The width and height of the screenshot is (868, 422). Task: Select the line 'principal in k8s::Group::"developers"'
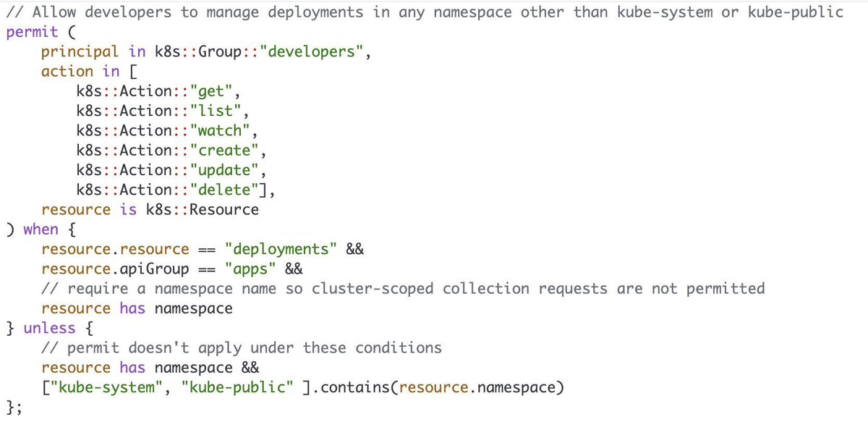coord(205,51)
